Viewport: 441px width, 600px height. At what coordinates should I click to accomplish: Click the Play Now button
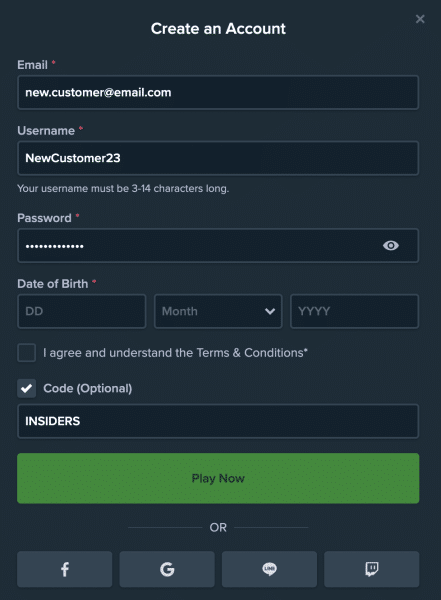(218, 478)
